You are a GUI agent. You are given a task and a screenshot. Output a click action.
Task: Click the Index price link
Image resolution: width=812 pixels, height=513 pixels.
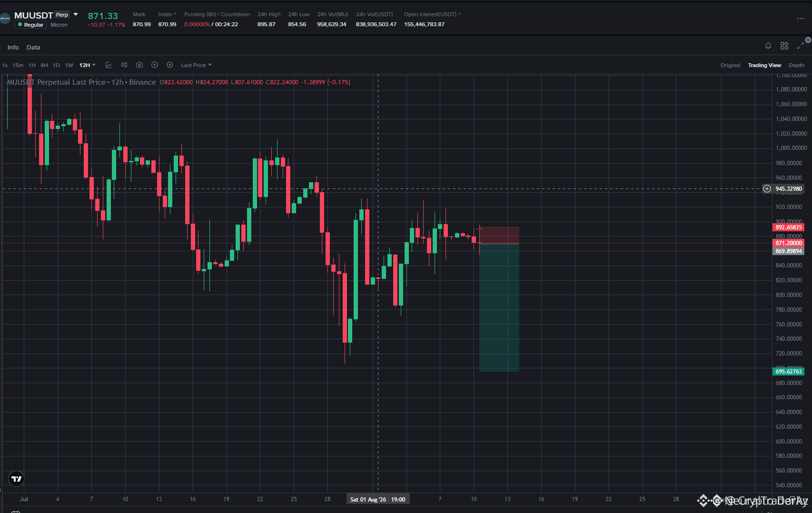[167, 14]
